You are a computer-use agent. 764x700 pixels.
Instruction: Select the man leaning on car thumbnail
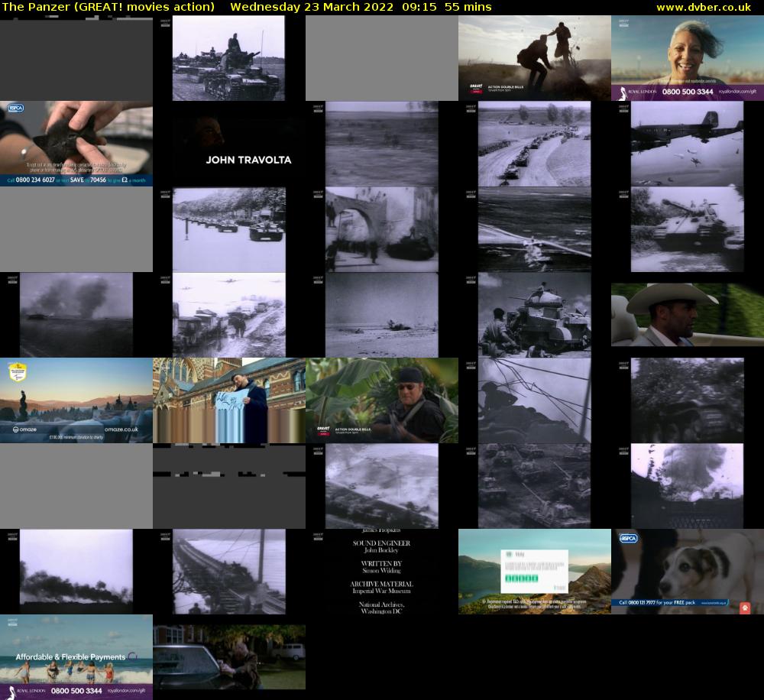[229, 657]
